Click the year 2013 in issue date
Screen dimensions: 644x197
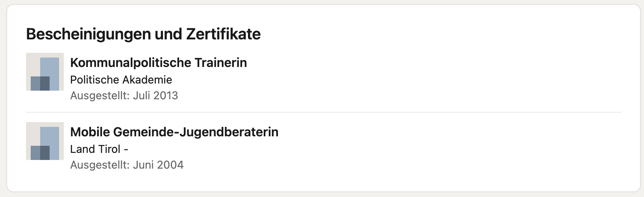coord(166,96)
